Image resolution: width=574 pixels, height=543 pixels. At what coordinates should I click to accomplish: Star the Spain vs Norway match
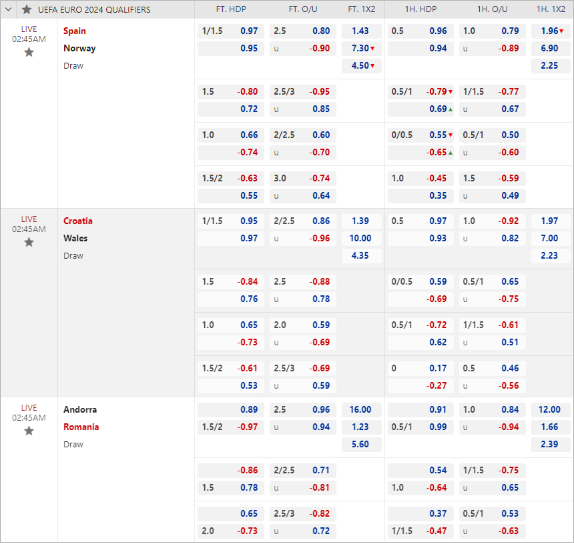(29, 53)
